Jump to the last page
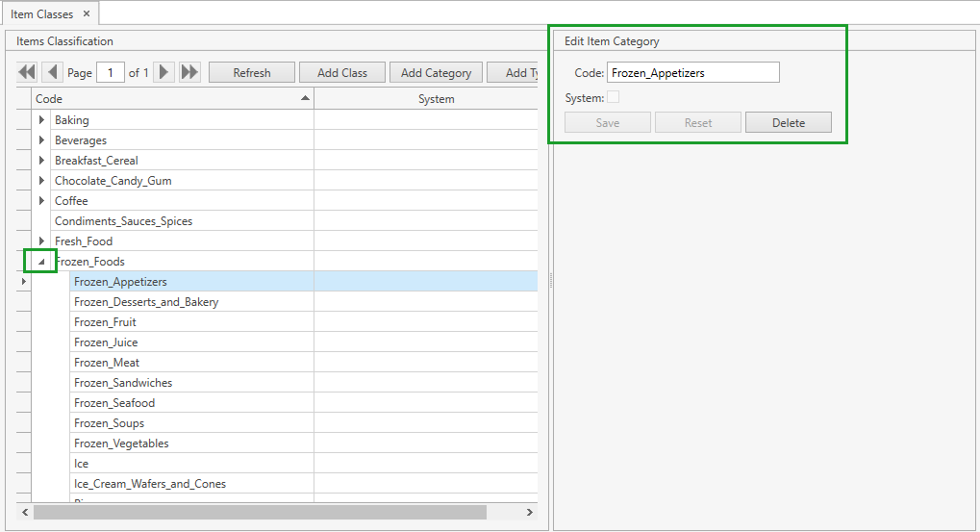The height and width of the screenshot is (532, 980). 189,72
